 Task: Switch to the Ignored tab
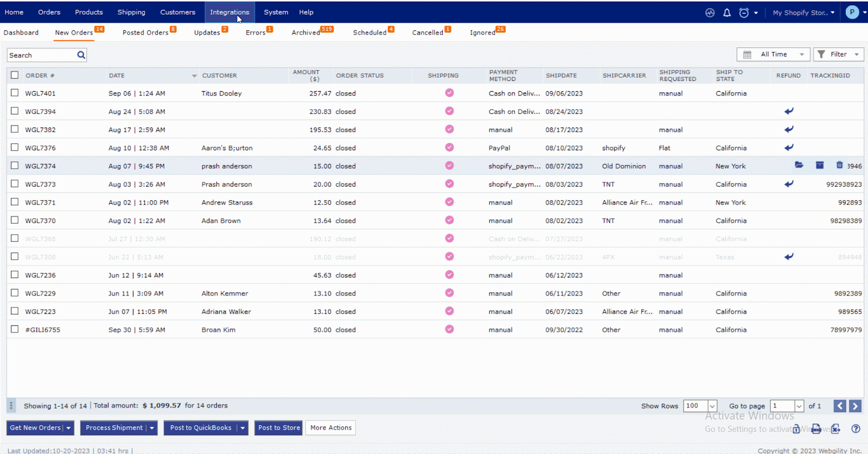(x=482, y=33)
